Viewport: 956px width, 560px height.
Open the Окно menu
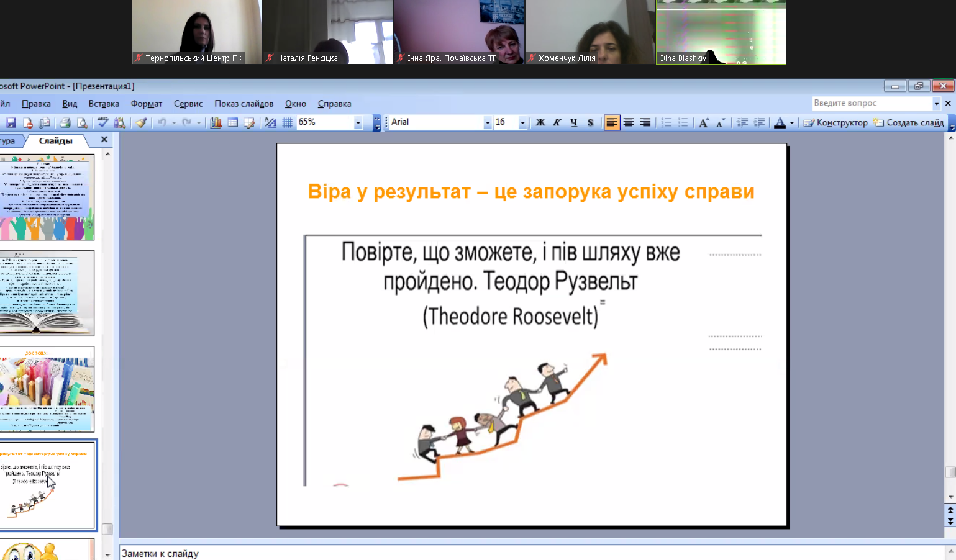click(296, 104)
